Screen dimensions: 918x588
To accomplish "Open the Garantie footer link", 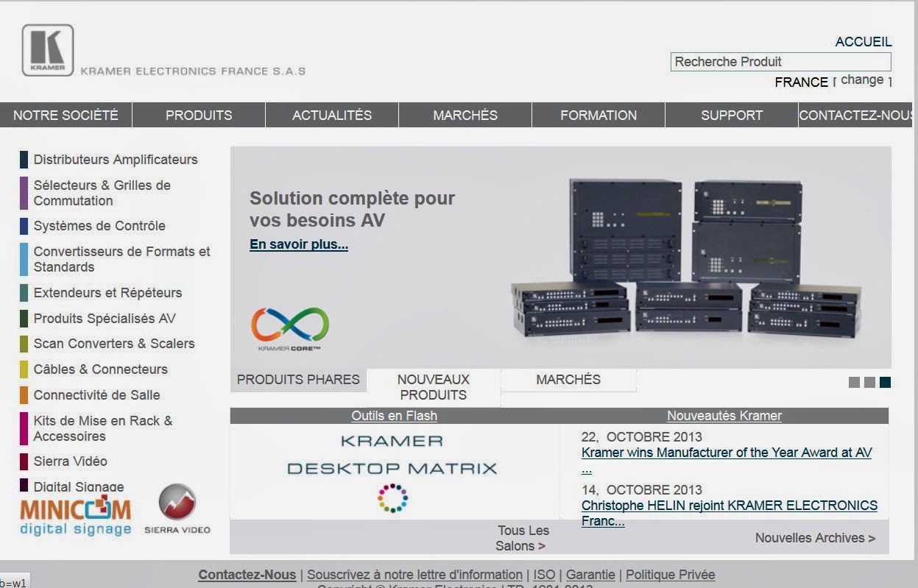I will [590, 575].
